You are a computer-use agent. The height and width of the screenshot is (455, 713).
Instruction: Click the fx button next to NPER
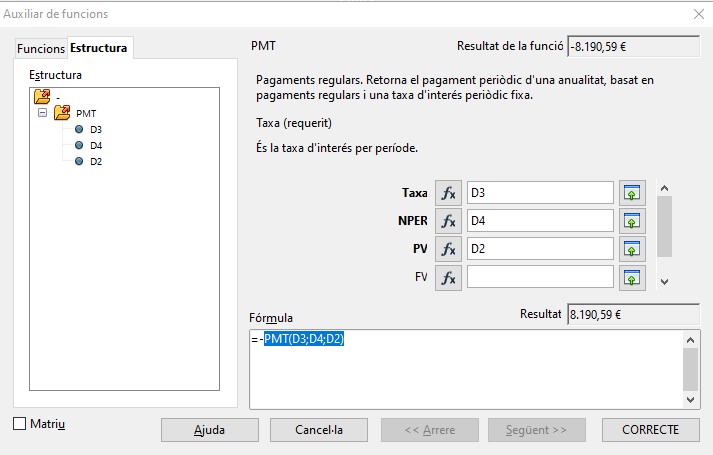448,221
